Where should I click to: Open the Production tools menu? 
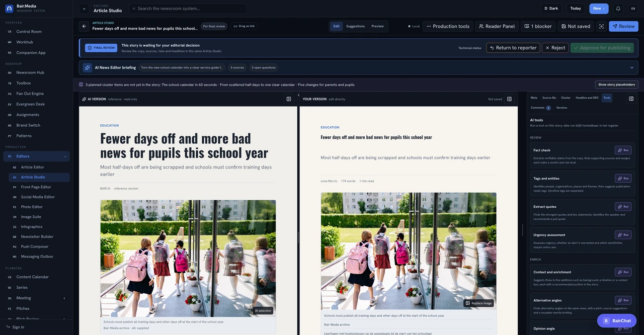click(x=448, y=26)
